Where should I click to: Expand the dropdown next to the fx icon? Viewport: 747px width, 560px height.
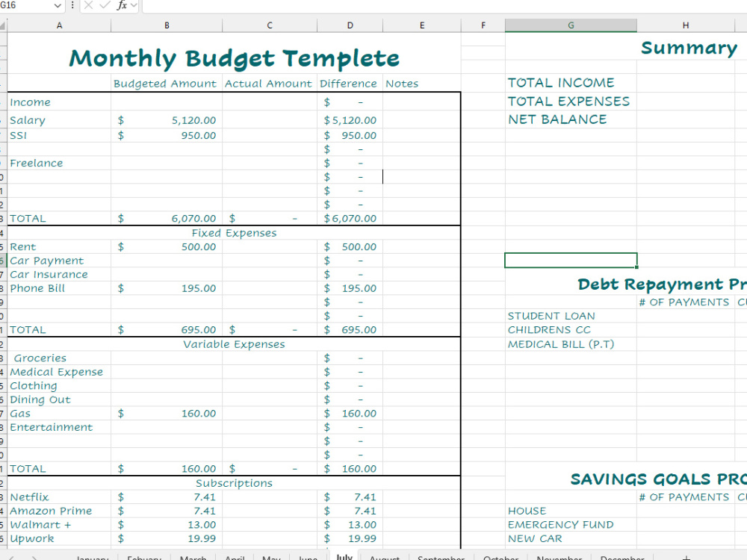134,6
